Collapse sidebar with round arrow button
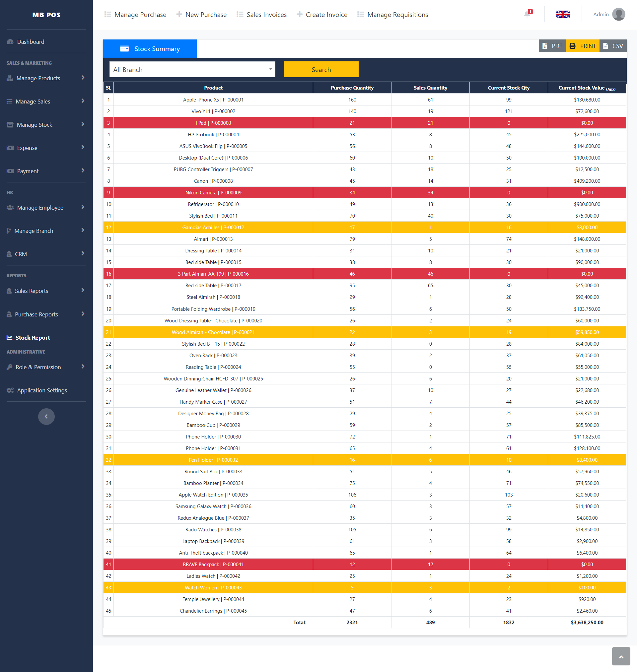The width and height of the screenshot is (637, 672). [x=46, y=417]
